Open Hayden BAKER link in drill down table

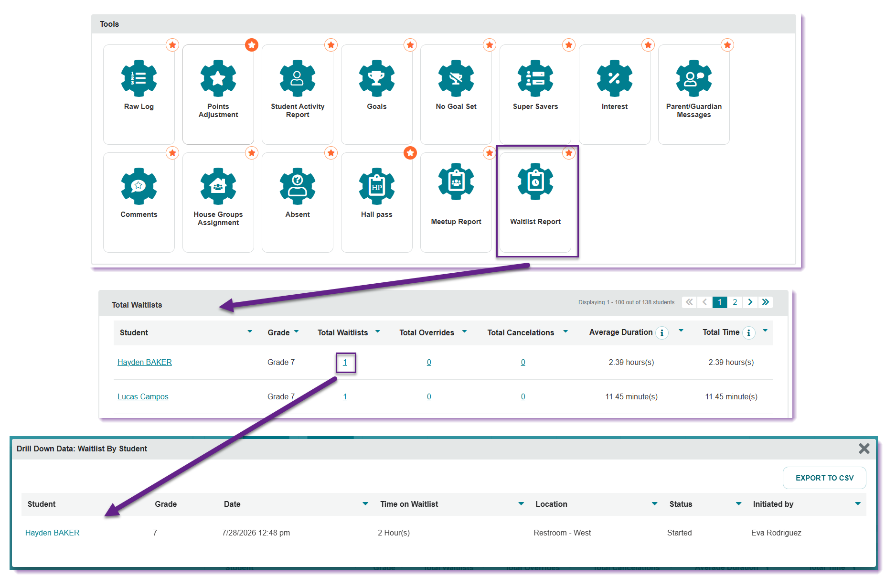point(52,533)
